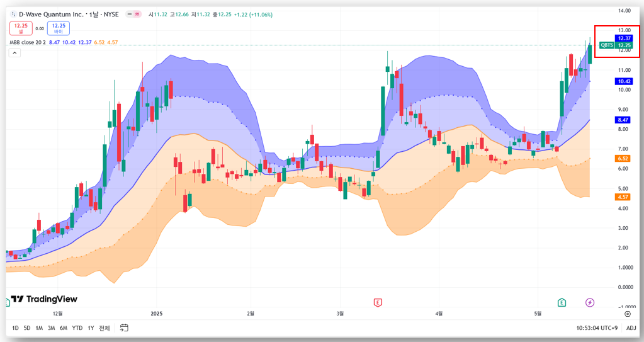Click the pink approximate-equals icon in title pill
644x342 pixels.
[x=137, y=14]
